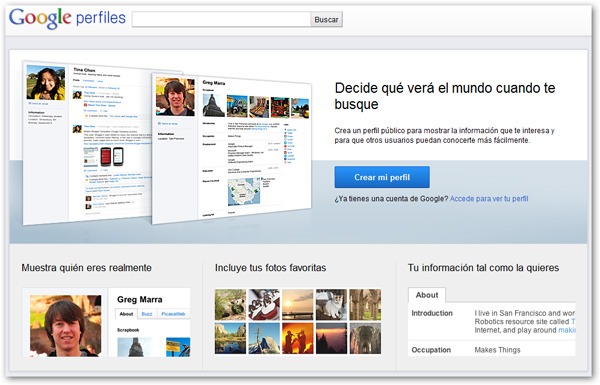Select the About tab in information panel
The height and width of the screenshot is (385, 600).
click(427, 295)
